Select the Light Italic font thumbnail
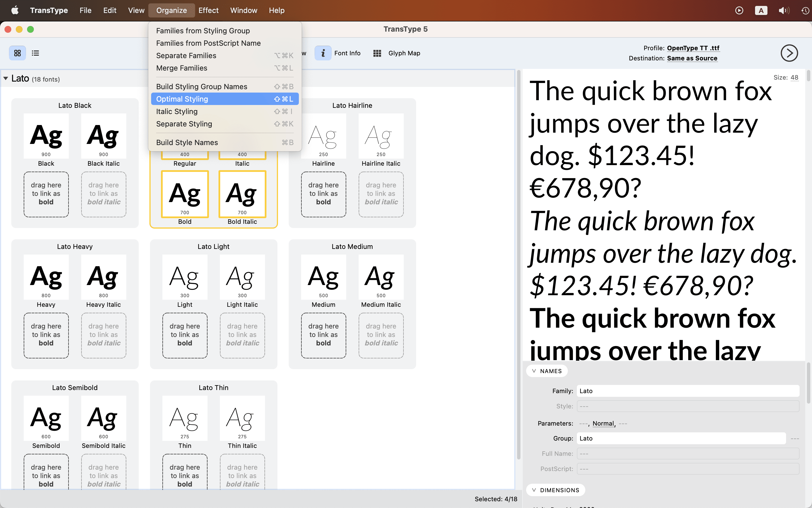The height and width of the screenshot is (508, 812). pos(242,277)
